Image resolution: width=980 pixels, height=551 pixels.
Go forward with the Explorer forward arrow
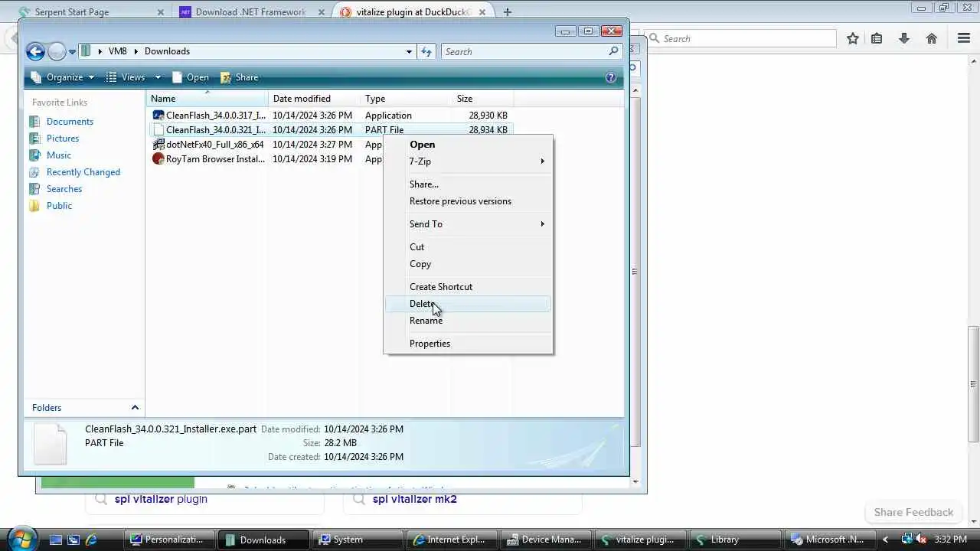pyautogui.click(x=57, y=51)
